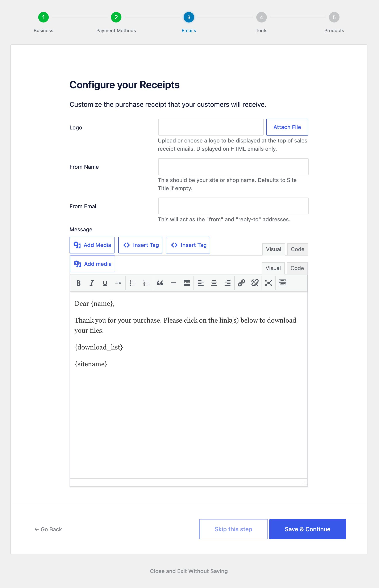
Task: Click the {download_list} tag text
Action: coord(99,347)
